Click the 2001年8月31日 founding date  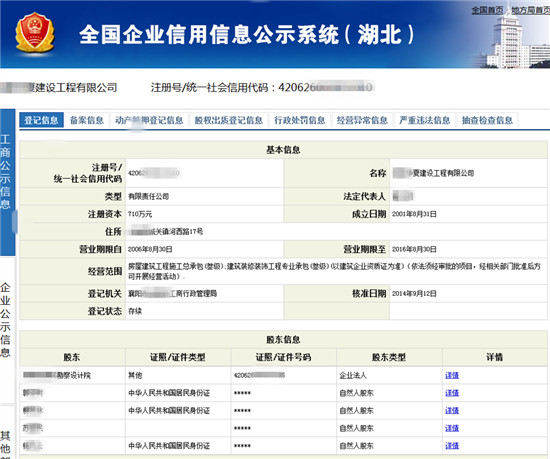(414, 214)
